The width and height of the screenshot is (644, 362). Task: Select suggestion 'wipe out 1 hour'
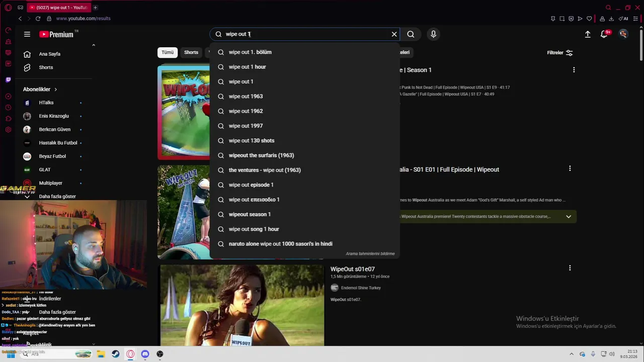click(x=305, y=67)
